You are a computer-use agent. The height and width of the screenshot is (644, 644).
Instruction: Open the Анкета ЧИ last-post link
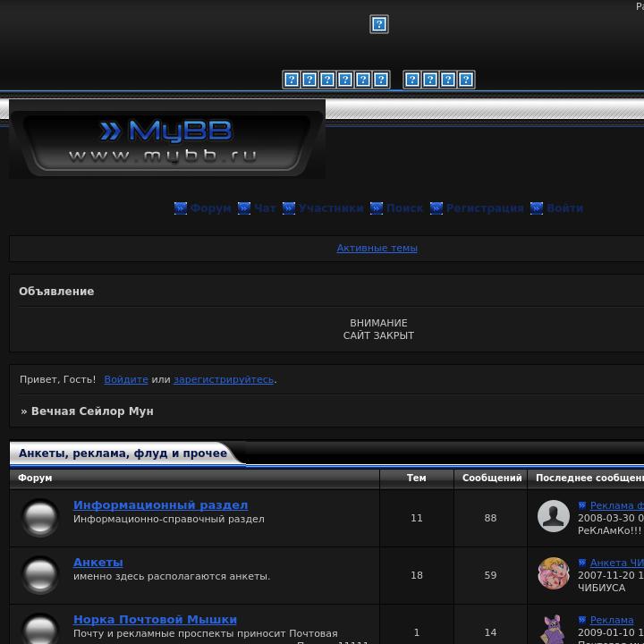point(617,563)
